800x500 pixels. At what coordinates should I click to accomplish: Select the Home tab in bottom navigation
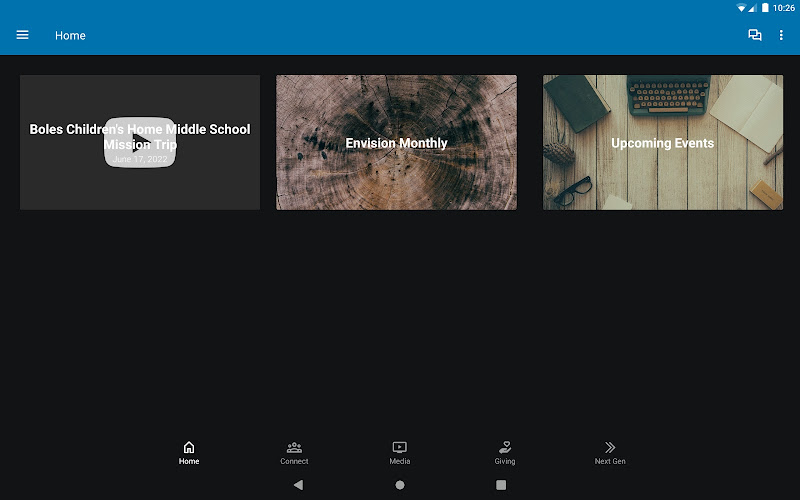pos(189,453)
